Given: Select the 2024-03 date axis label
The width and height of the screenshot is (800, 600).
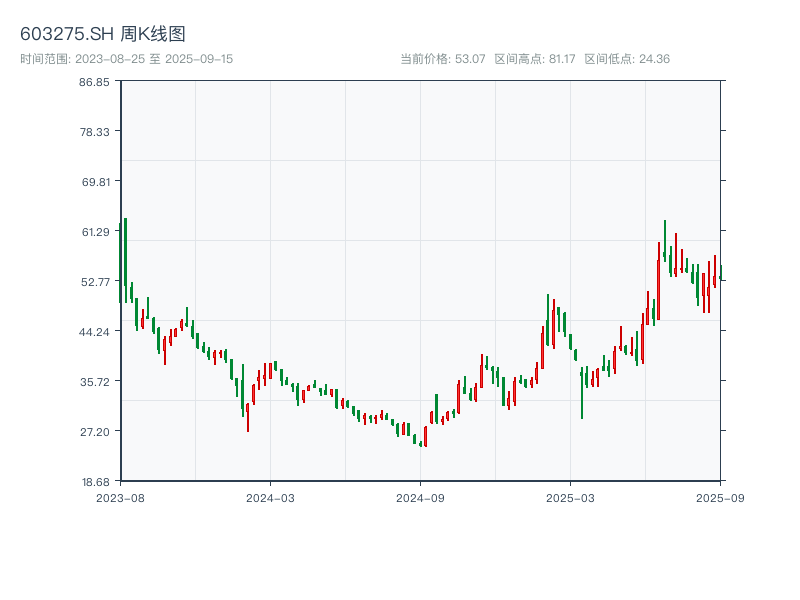Looking at the screenshot, I should [x=271, y=497].
